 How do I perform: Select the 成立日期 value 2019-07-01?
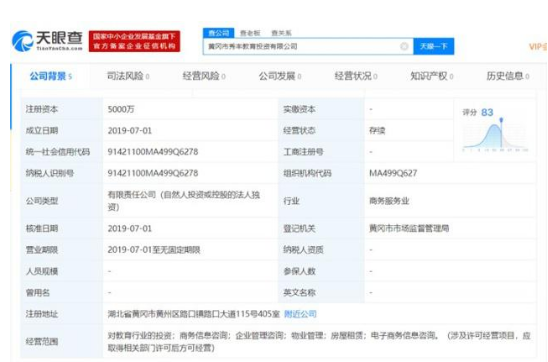point(130,131)
